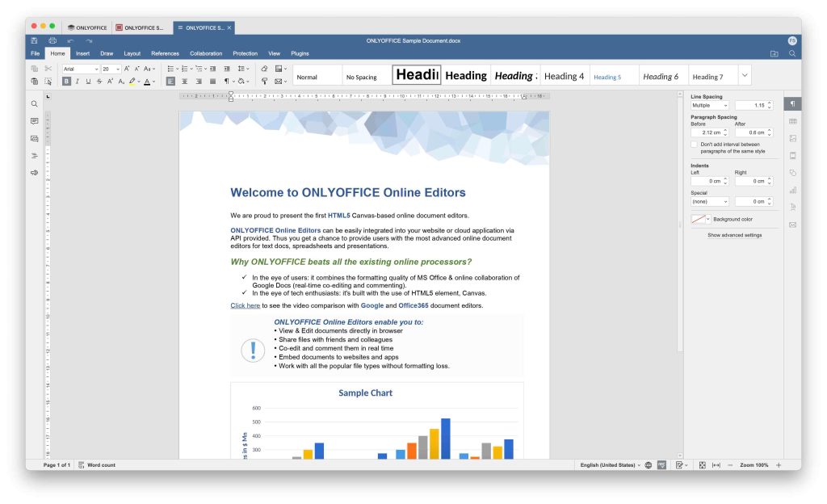Open the Background color swatch picker
This screenshot has height=504, width=827.
click(700, 219)
